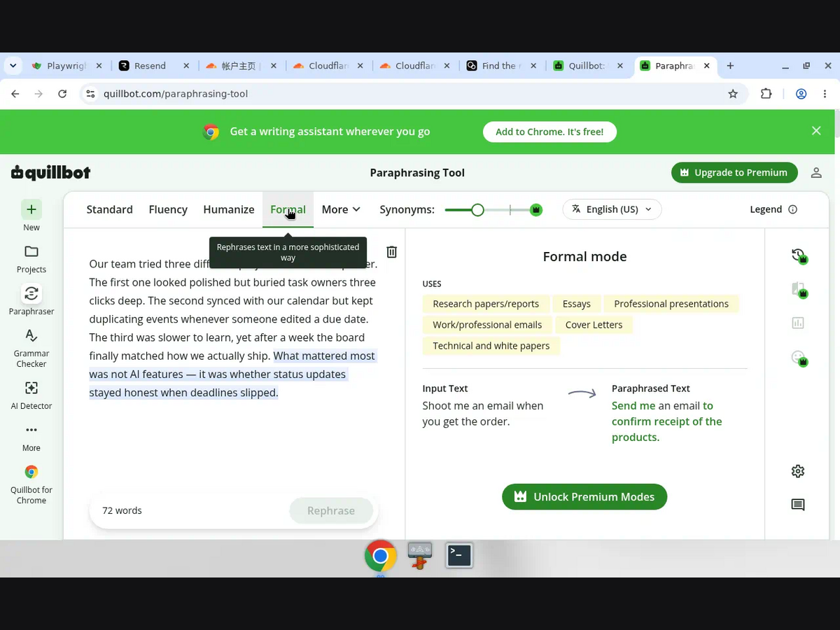Click Unlock Premium Modes button
This screenshot has height=630, width=840.
tap(584, 496)
